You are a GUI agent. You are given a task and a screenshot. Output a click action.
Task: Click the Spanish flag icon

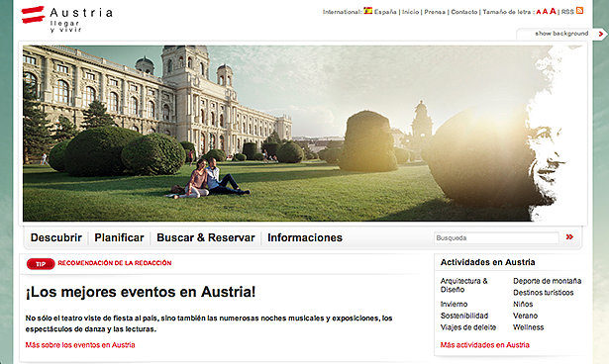[x=367, y=11]
